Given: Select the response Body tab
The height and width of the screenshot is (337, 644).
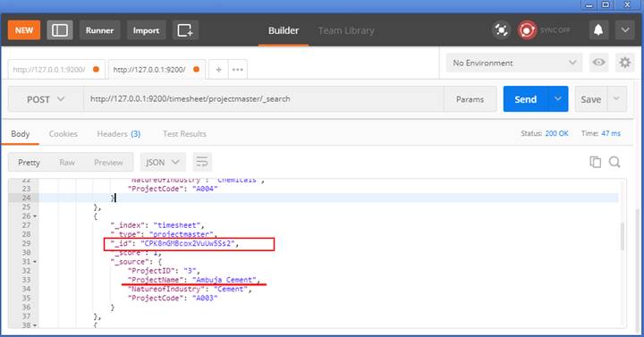Looking at the screenshot, I should pyautogui.click(x=20, y=134).
